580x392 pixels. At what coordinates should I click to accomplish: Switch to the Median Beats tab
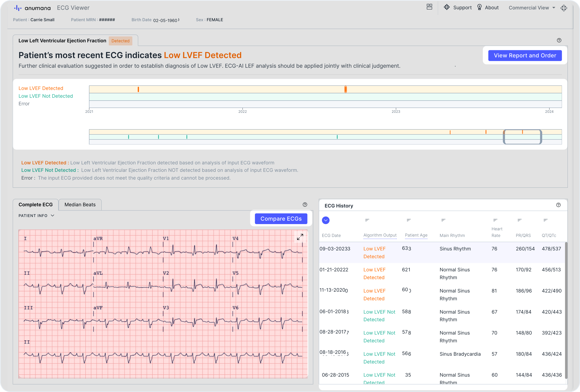point(80,205)
